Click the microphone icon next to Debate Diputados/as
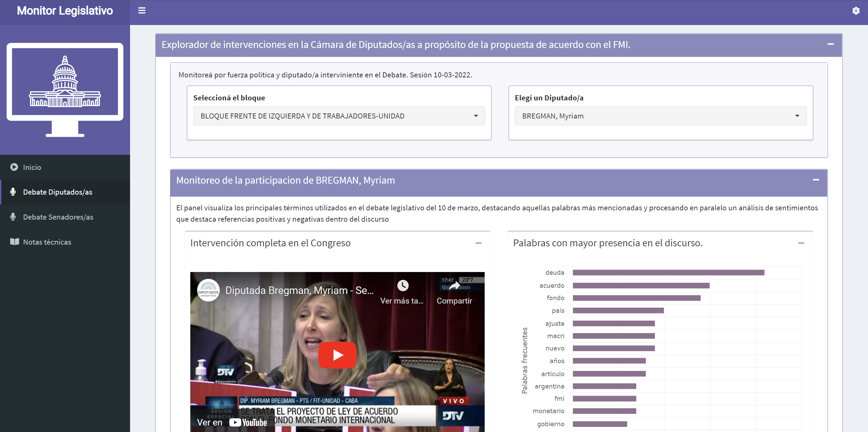The height and width of the screenshot is (432, 868). click(13, 192)
